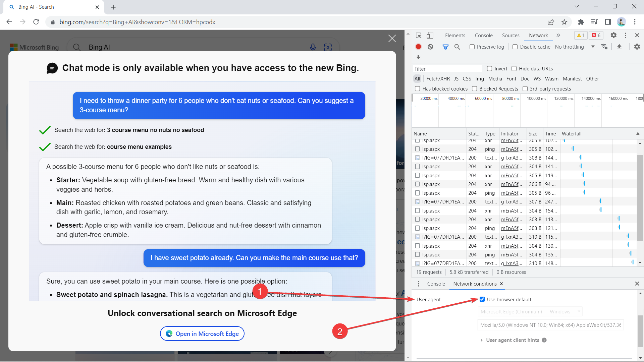Open a new browser tab

tap(113, 7)
